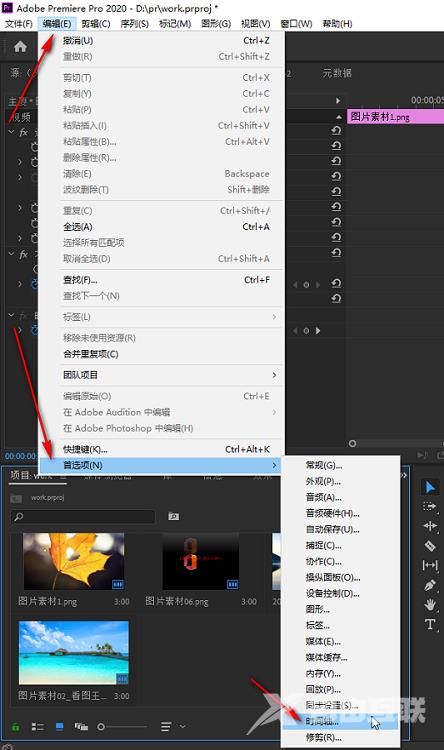Viewport: 444px width, 750px height.
Task: Switch project panel to icon view
Action: click(x=59, y=727)
